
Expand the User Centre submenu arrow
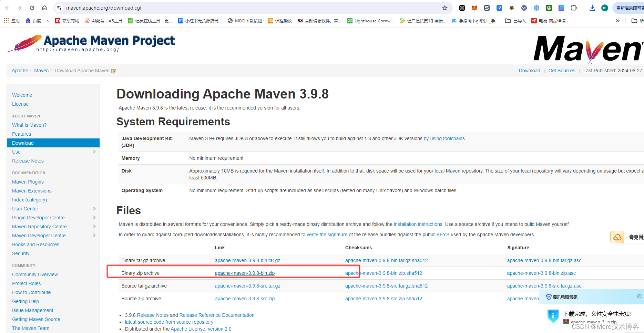point(94,208)
